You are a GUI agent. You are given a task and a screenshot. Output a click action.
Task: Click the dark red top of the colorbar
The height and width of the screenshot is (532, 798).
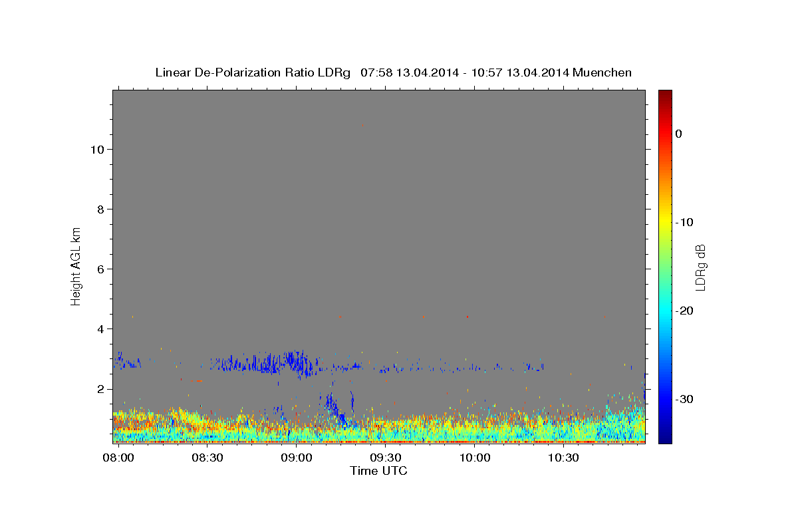(665, 96)
